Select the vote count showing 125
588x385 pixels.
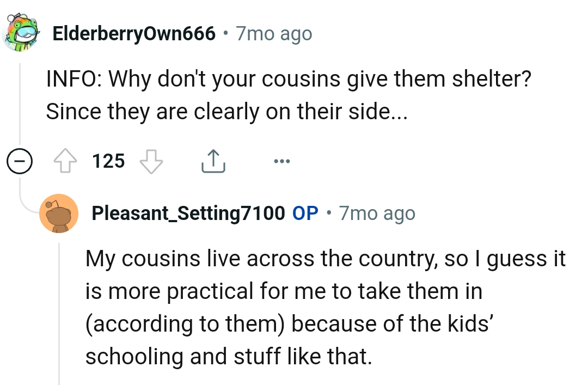(x=108, y=161)
